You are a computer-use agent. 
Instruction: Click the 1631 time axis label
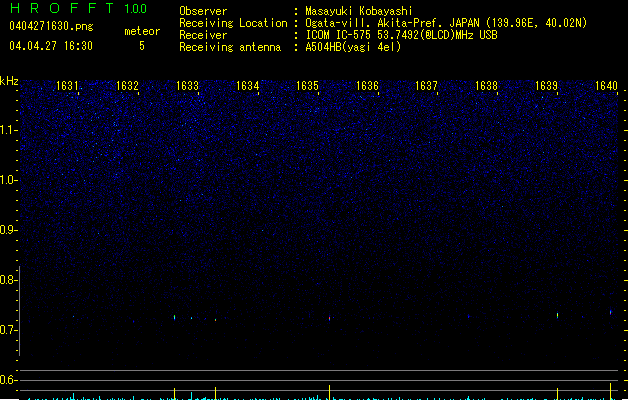[67, 86]
